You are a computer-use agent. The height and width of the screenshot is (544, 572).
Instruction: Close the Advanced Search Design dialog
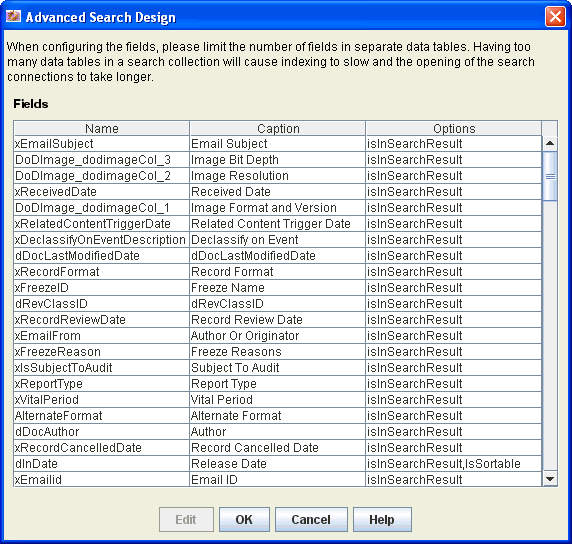555,17
